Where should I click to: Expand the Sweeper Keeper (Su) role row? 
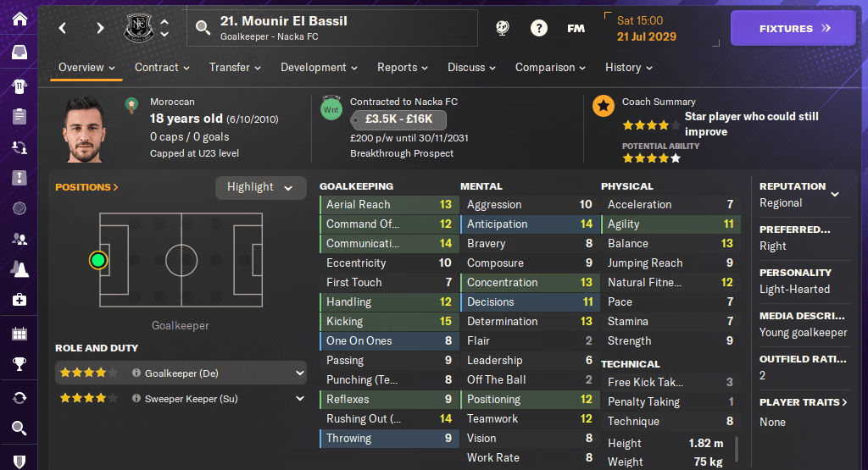pyautogui.click(x=299, y=398)
